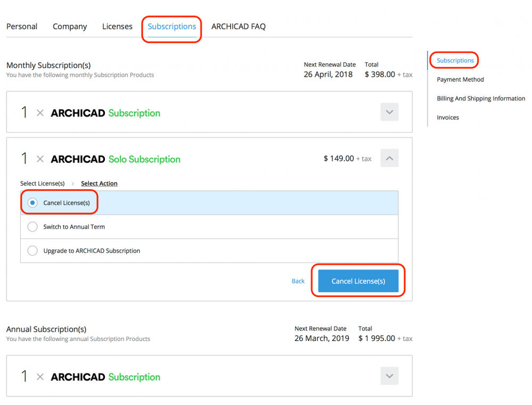The width and height of the screenshot is (532, 405).
Task: Expand the annual ARCHICAD Subscription panel
Action: tap(389, 376)
